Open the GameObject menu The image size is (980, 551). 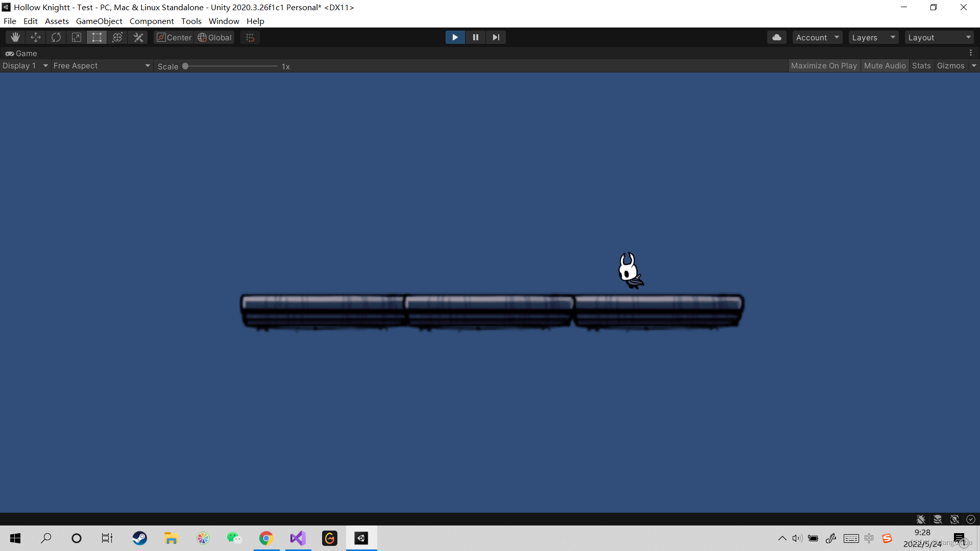(99, 21)
